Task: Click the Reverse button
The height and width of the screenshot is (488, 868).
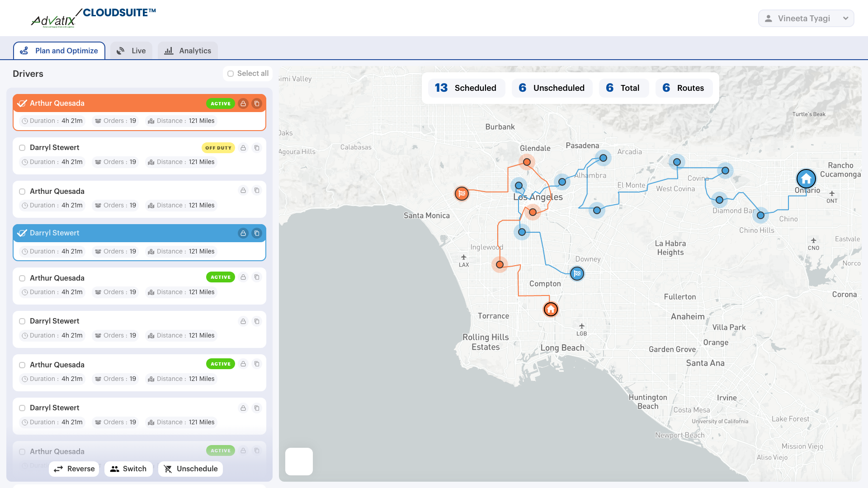Action: point(74,469)
